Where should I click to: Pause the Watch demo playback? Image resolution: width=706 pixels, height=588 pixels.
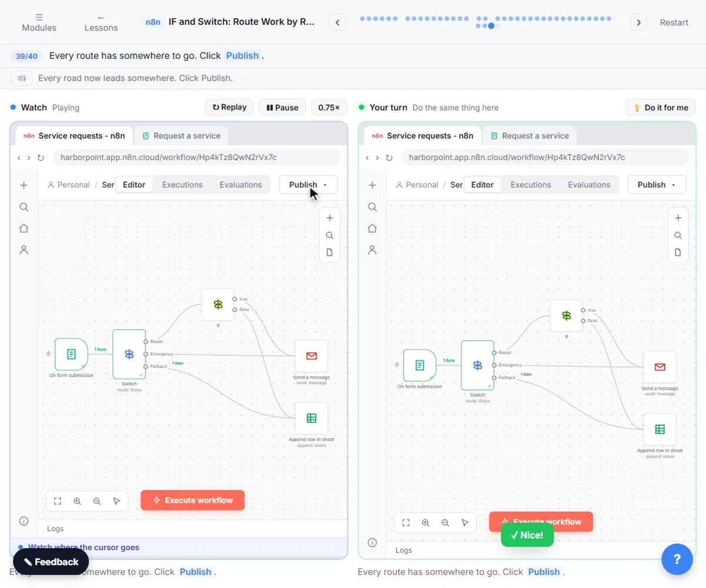(282, 108)
